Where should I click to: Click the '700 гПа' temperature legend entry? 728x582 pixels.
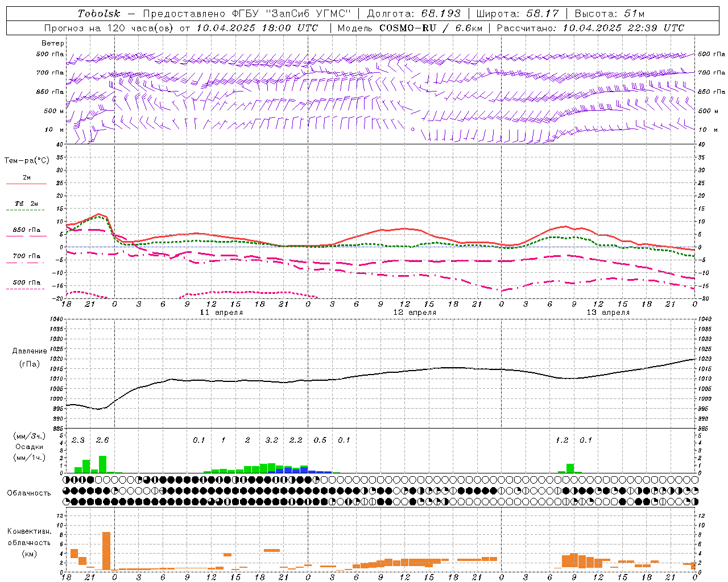tap(26, 256)
